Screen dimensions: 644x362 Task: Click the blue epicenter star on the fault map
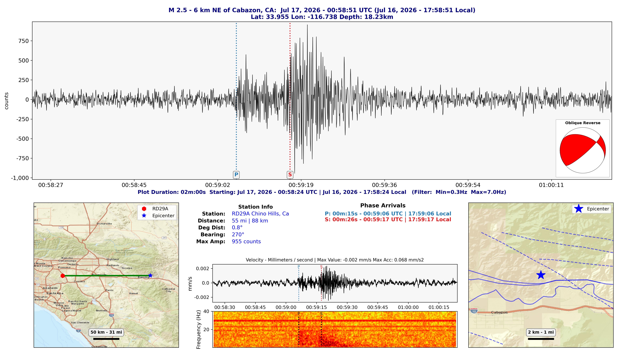click(541, 275)
